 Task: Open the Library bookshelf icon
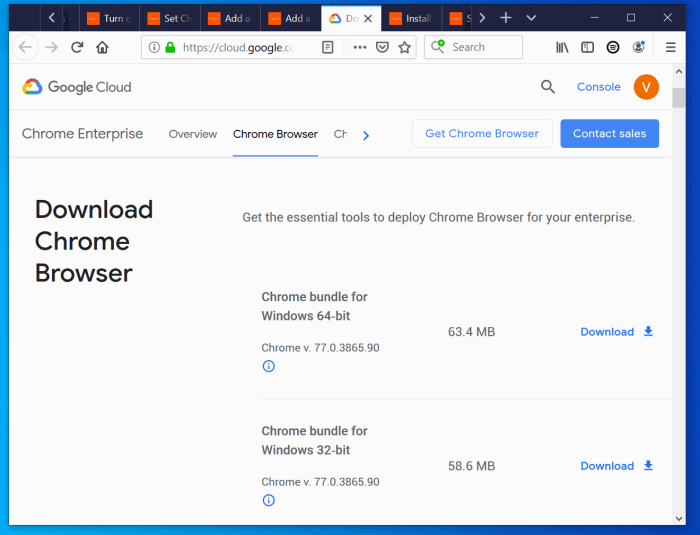click(x=562, y=47)
